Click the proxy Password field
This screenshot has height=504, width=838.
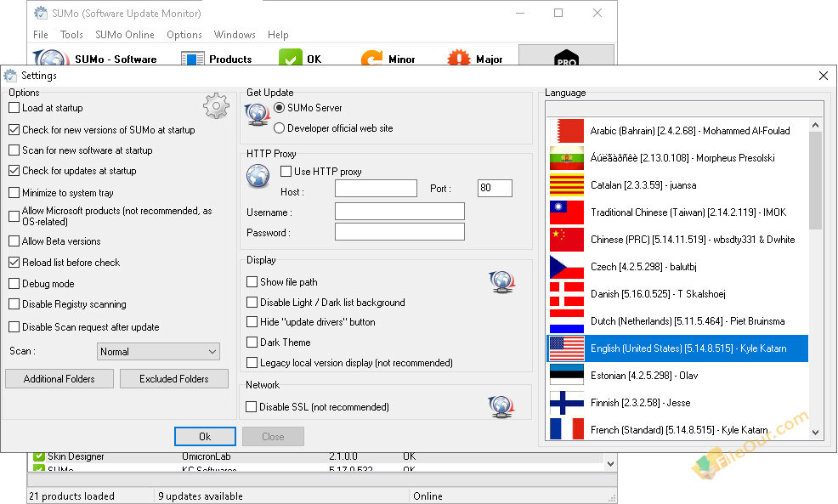(399, 232)
